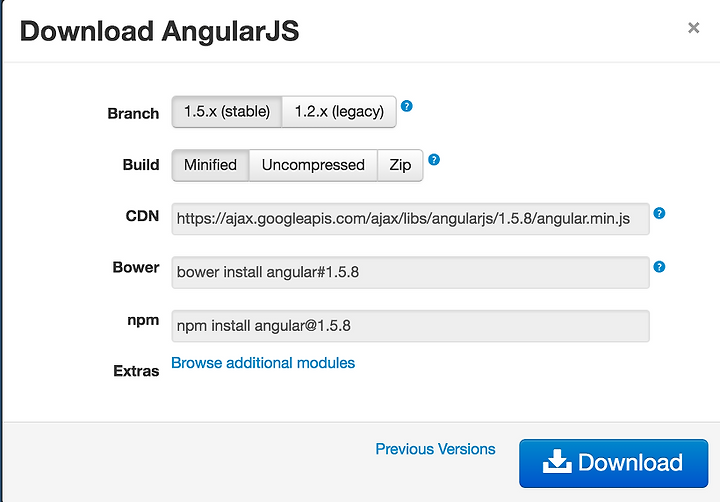Click the Bower field label
The height and width of the screenshot is (502, 720).
click(x=136, y=267)
